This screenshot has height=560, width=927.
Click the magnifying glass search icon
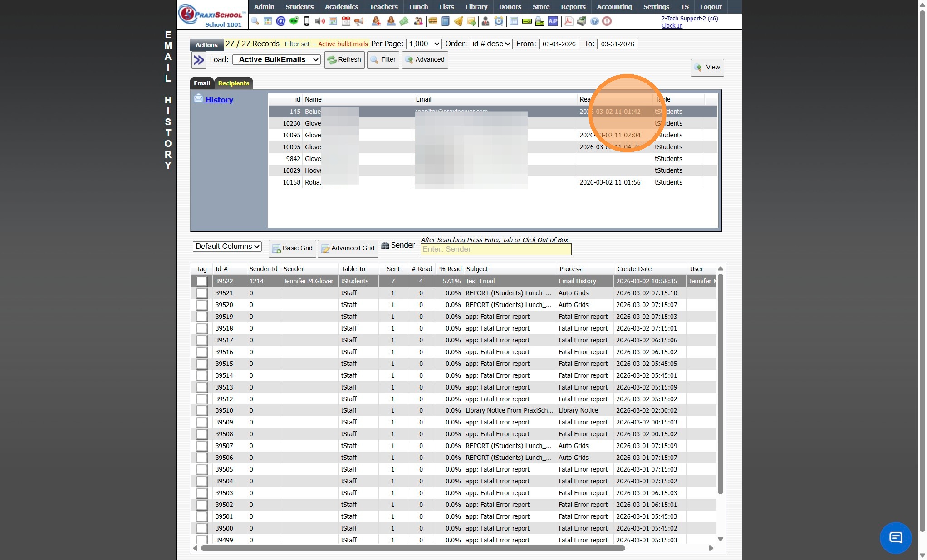point(255,21)
